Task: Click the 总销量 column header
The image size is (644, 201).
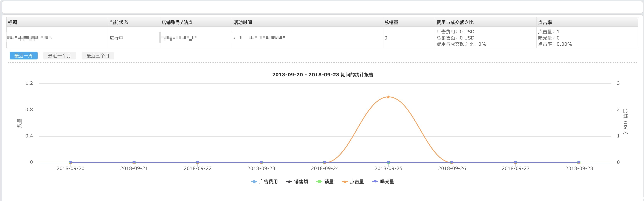Action: [x=391, y=22]
